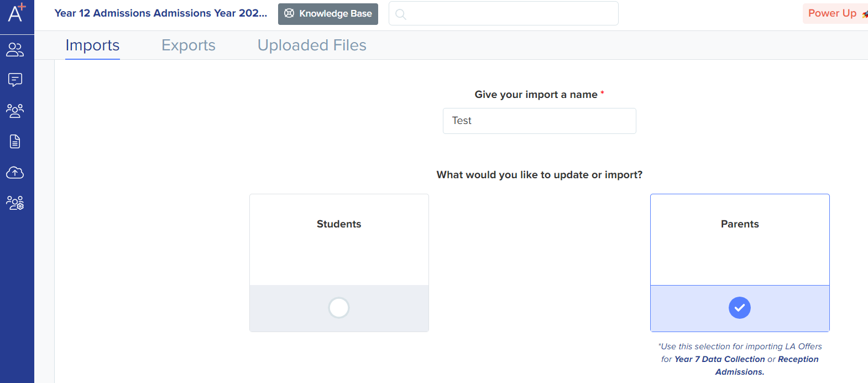The image size is (868, 383).
Task: Click the import name field containing Test
Action: [x=540, y=121]
